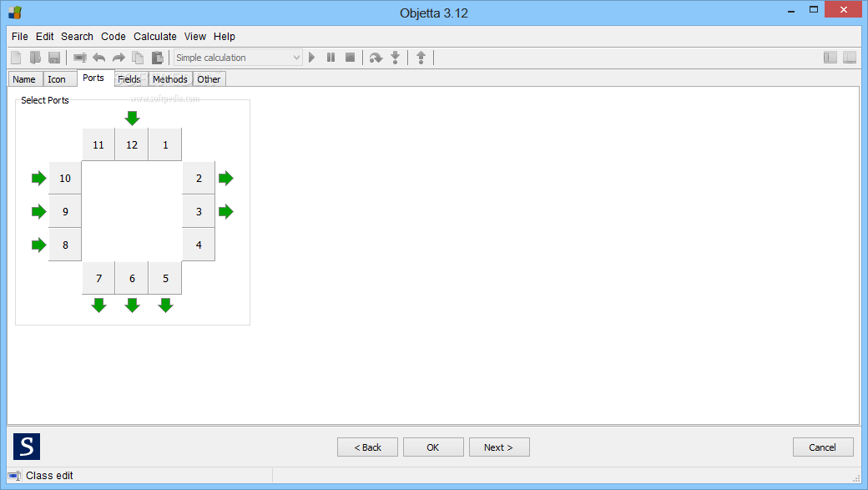Toggle port 4

pos(199,245)
